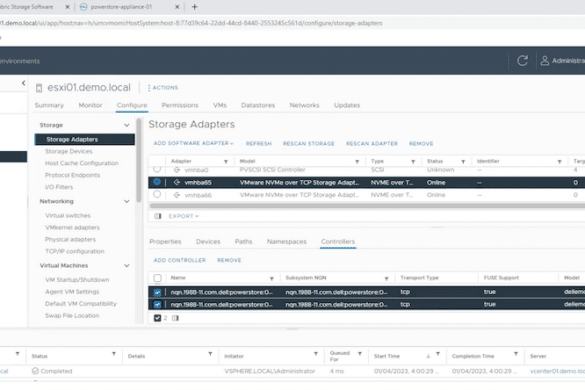This screenshot has width=585, height=390.
Task: Toggle the 2 selected footer checkbox
Action: (157, 318)
